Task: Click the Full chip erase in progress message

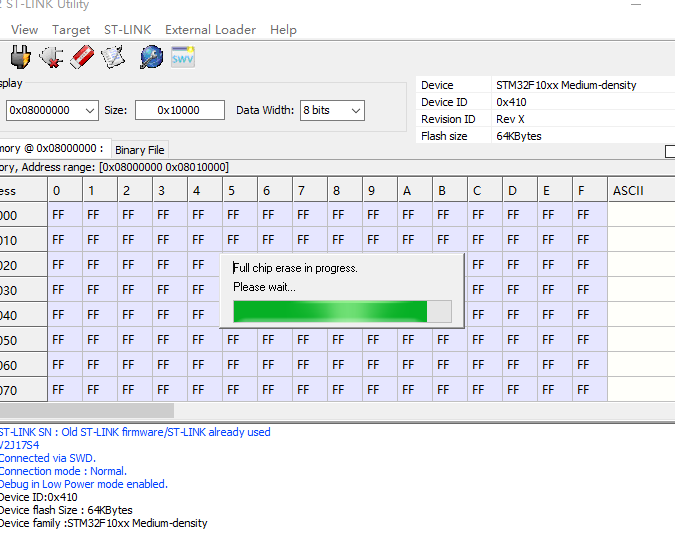Action: [295, 268]
